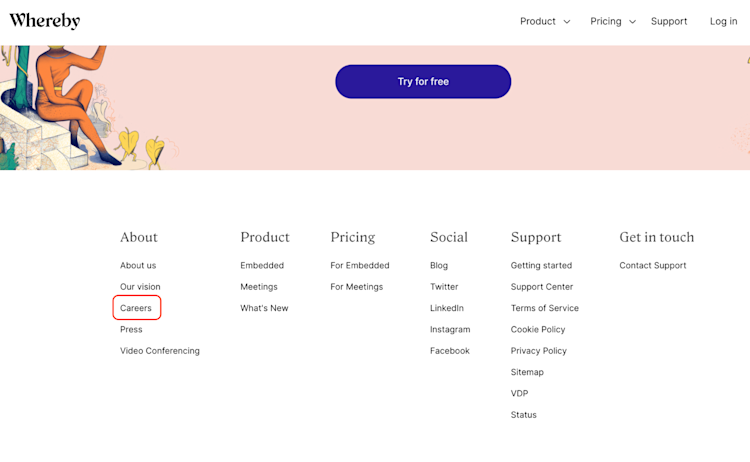Viewport: 750px width, 462px height.
Task: Open the Log in page
Action: click(723, 21)
